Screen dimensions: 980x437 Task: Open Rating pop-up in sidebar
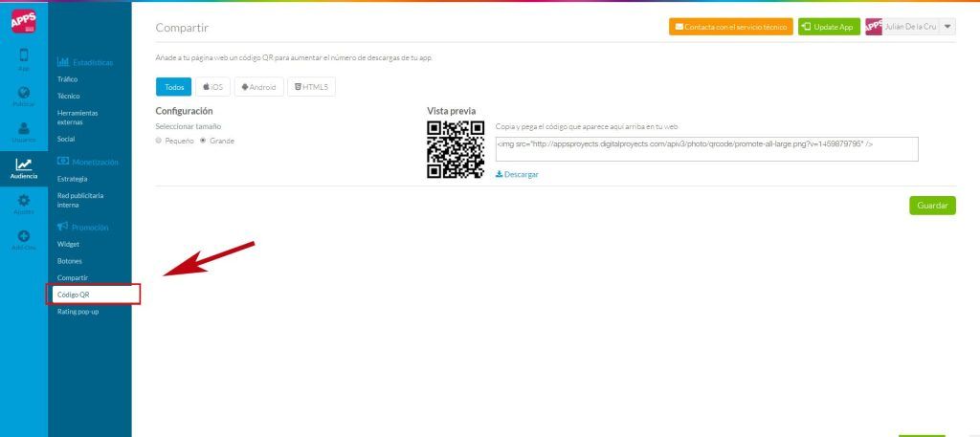[x=78, y=311]
